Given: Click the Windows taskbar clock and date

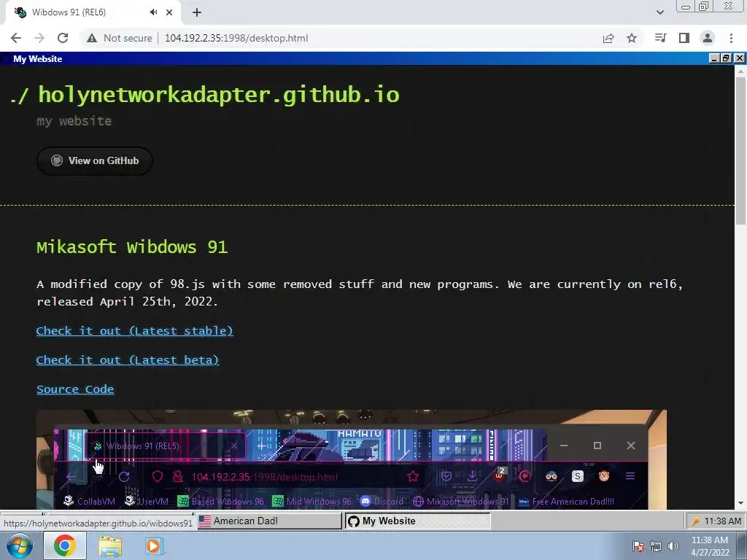Looking at the screenshot, I should pyautogui.click(x=710, y=546).
